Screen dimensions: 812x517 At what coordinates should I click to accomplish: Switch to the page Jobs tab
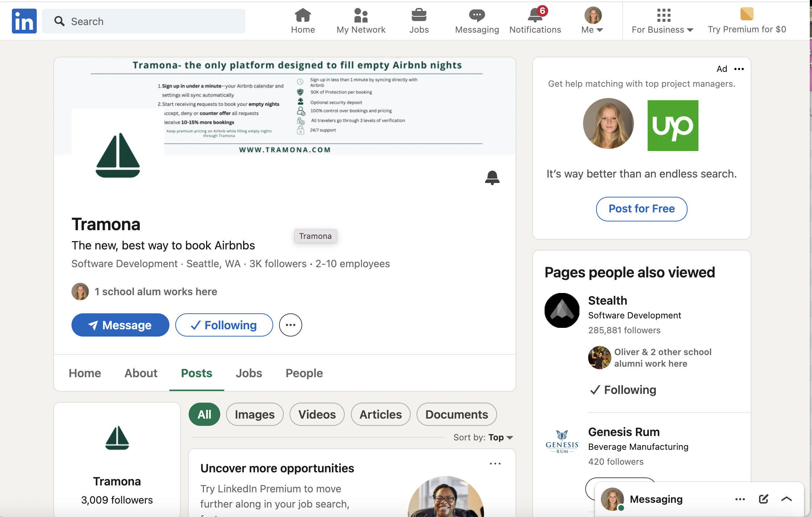pyautogui.click(x=249, y=373)
